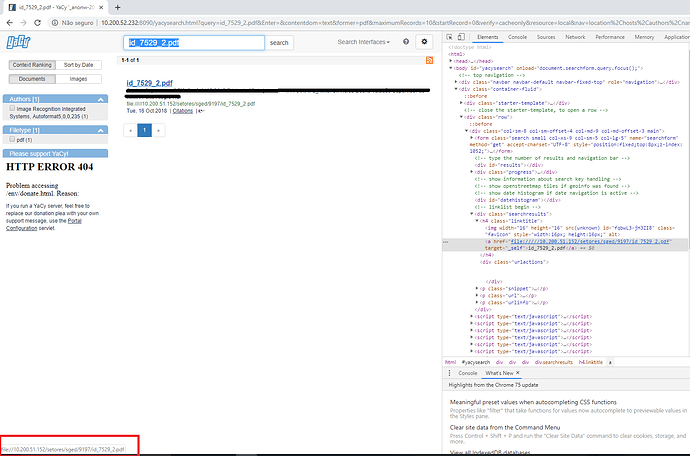Screen dimensions: 690x456
Task: Select the Images content toggle
Action: [x=77, y=78]
